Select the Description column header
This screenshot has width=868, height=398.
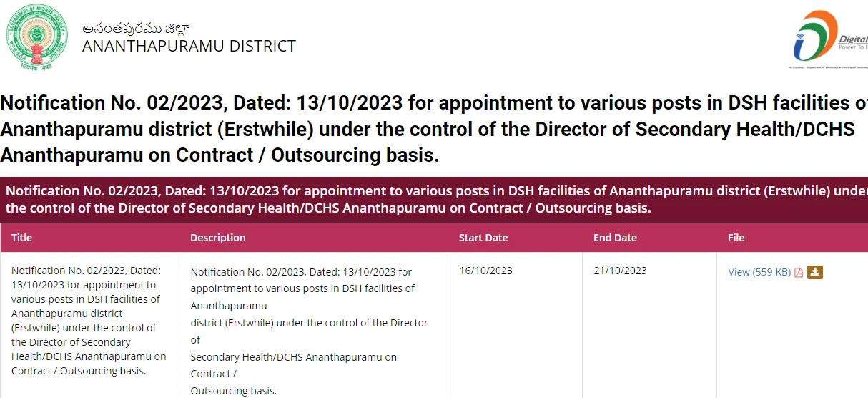218,238
